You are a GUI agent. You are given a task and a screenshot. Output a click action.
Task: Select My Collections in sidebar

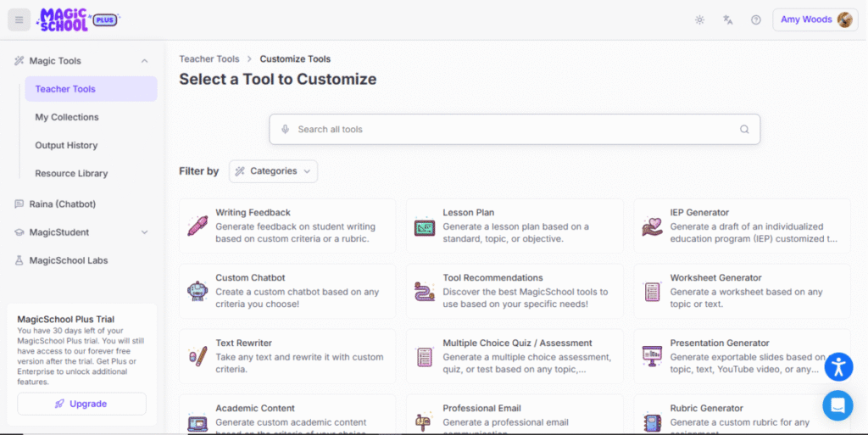coord(67,117)
